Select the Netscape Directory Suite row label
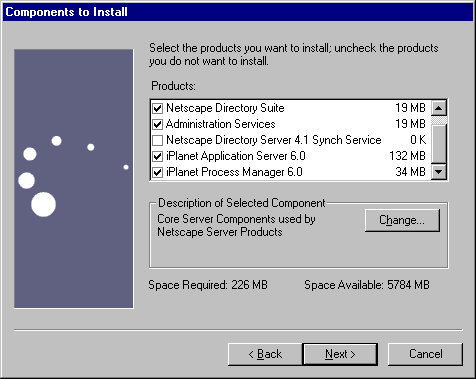 click(x=225, y=108)
